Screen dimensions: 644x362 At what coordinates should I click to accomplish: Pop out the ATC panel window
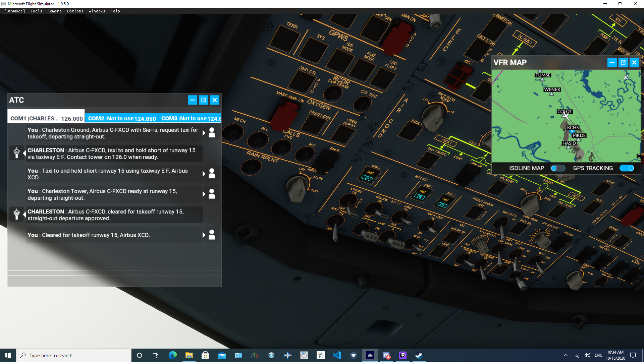(204, 100)
